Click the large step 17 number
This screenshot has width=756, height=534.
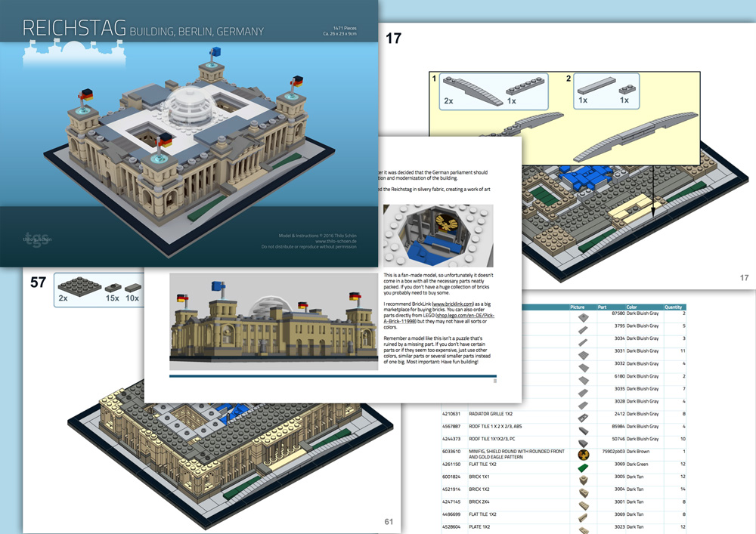[393, 38]
